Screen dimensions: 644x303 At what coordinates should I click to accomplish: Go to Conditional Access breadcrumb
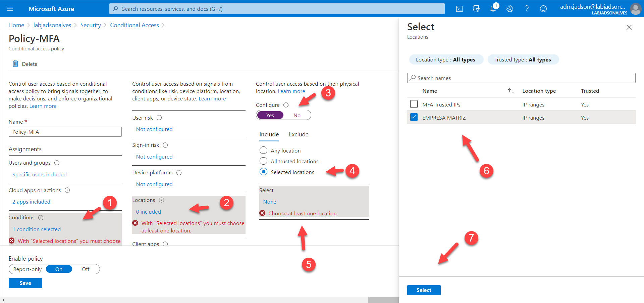pyautogui.click(x=135, y=25)
